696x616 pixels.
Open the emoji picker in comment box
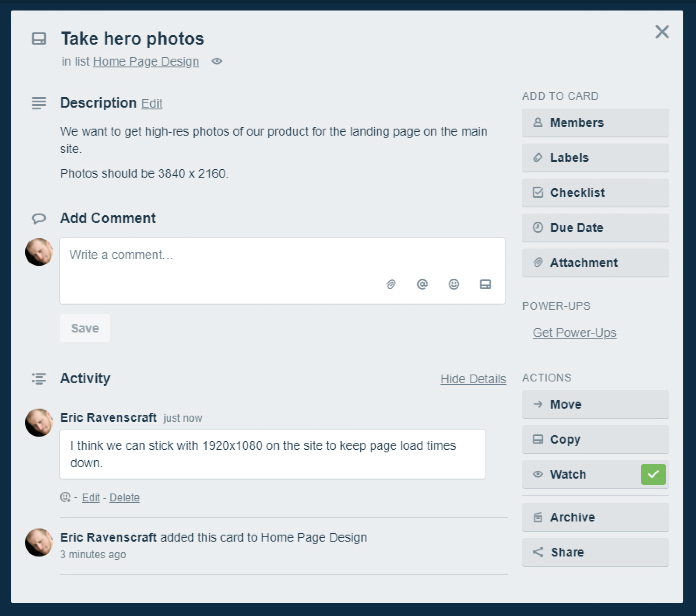coord(454,284)
